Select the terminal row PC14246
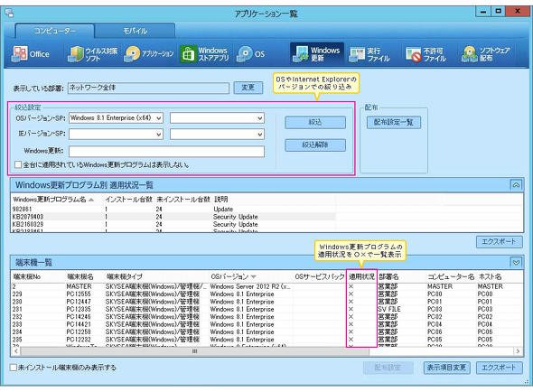Screen dimensions: 533x392 (x=266, y=317)
